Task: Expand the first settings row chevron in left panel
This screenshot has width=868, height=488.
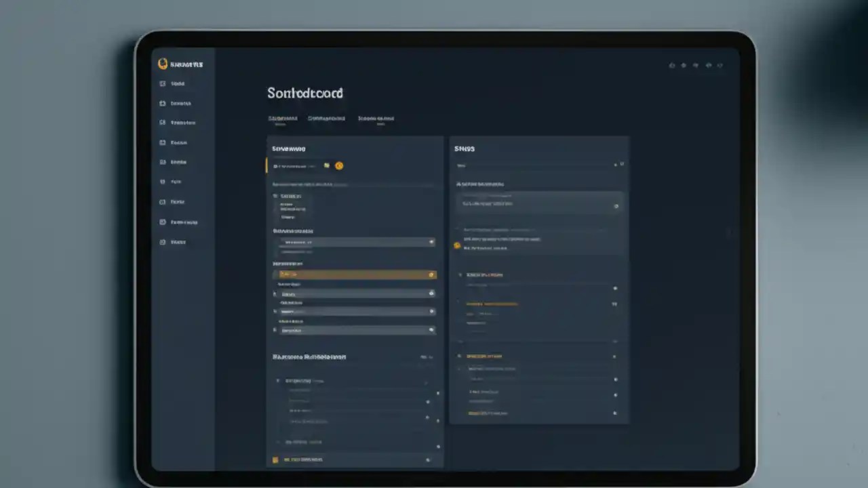Action: 431,242
